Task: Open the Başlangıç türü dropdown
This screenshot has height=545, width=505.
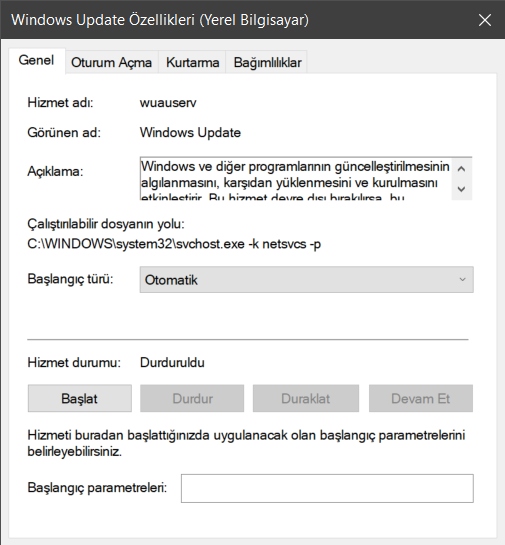Action: pyautogui.click(x=307, y=279)
